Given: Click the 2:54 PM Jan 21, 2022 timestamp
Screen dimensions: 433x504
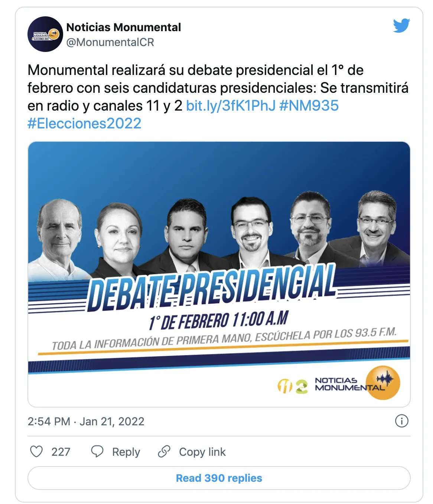Looking at the screenshot, I should (x=86, y=421).
